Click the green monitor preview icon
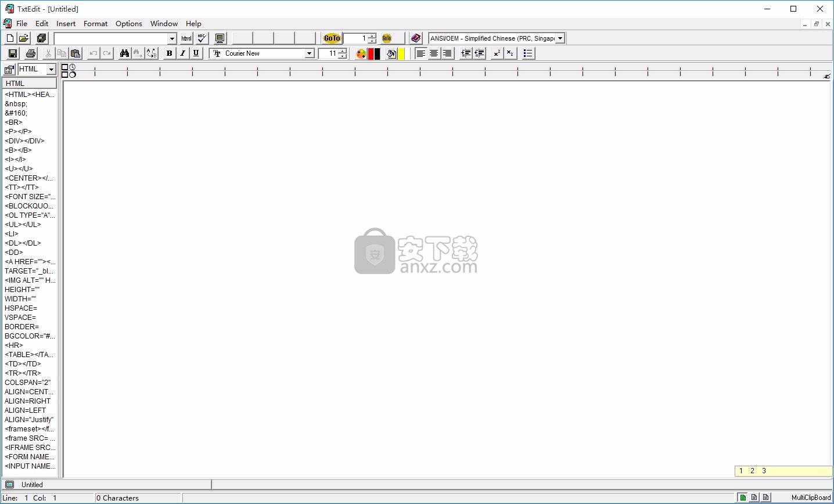The height and width of the screenshot is (504, 834). coord(220,38)
